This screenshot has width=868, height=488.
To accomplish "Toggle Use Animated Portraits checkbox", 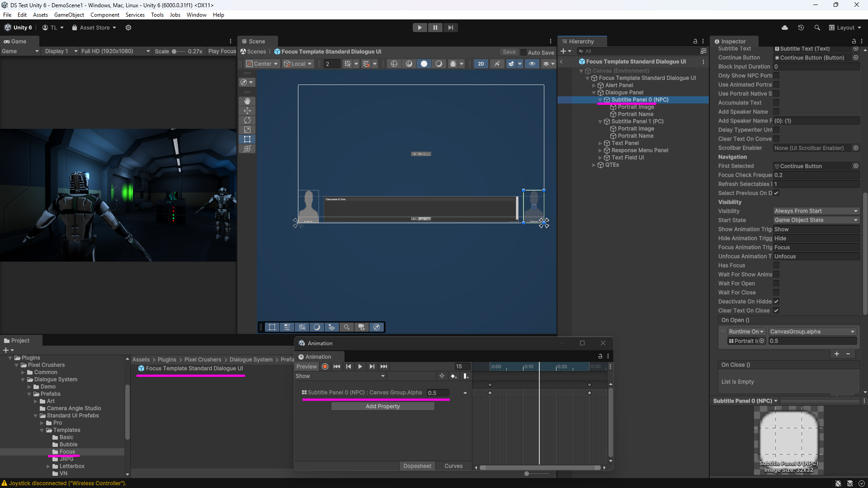I will click(776, 84).
